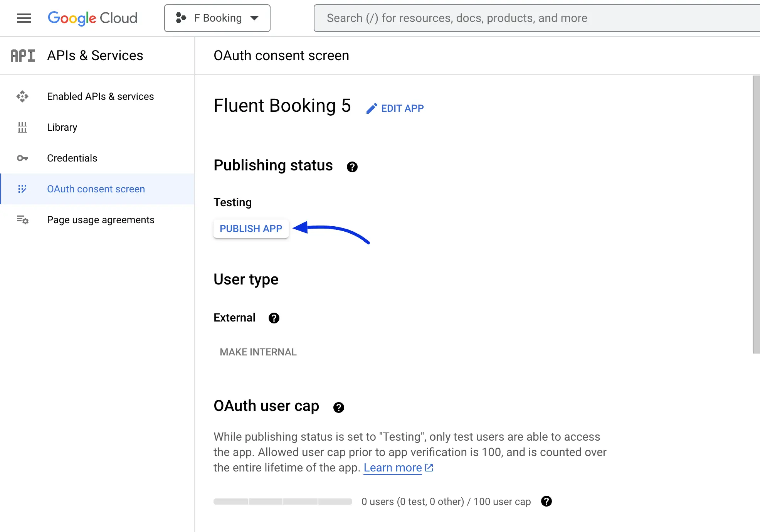760x532 pixels.
Task: Click the Library grid icon
Action: [x=22, y=127]
